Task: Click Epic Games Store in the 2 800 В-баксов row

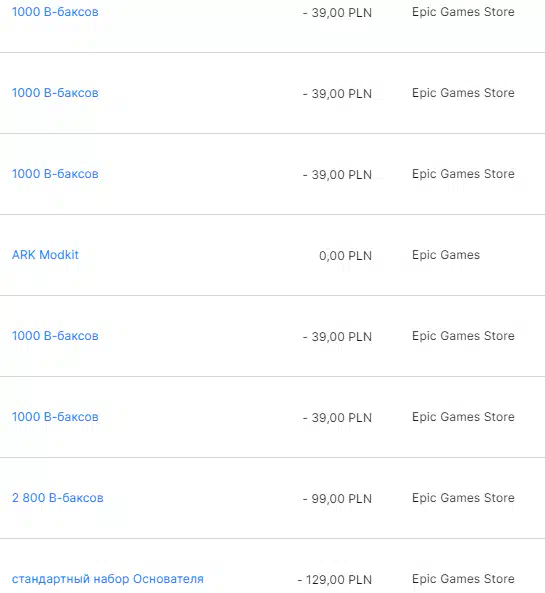Action: tap(463, 498)
